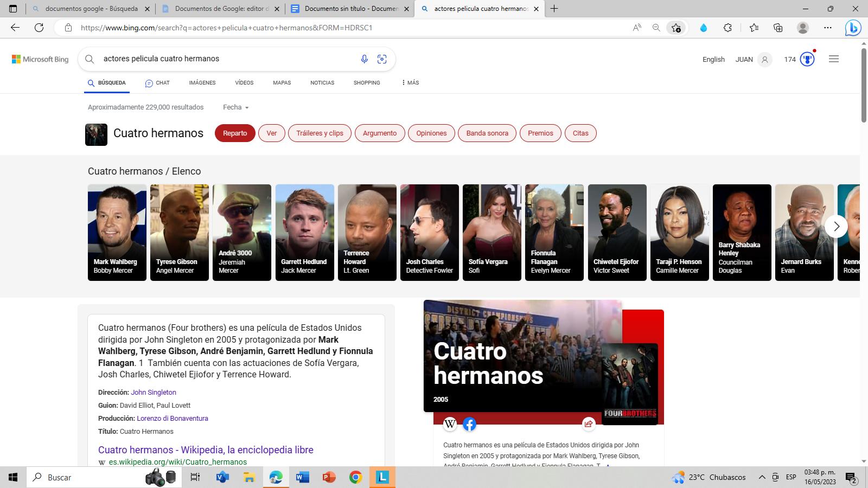The height and width of the screenshot is (488, 868).
Task: Select the Argumento pill
Action: pyautogui.click(x=380, y=133)
